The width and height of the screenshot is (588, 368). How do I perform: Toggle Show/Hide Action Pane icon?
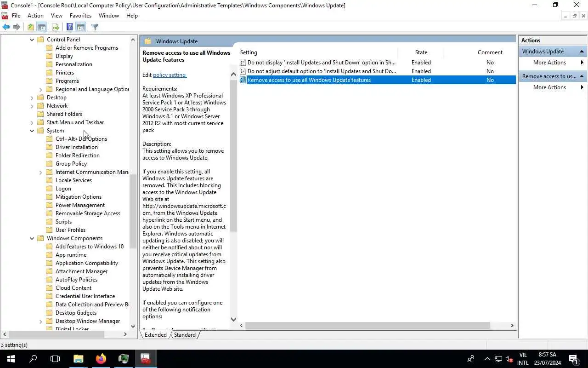coord(80,27)
